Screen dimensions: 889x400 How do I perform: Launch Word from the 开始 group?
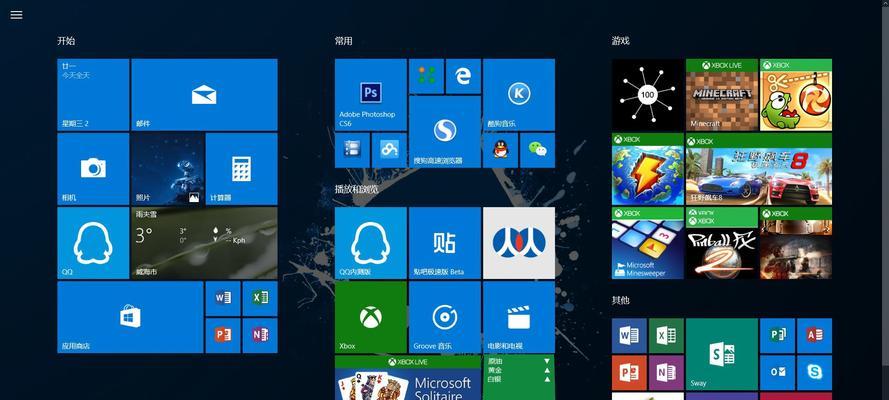[x=223, y=299]
